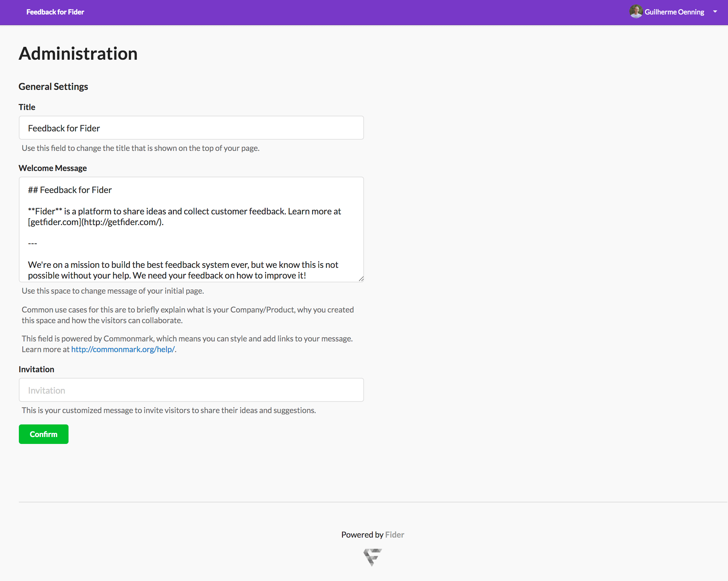This screenshot has height=581, width=728.
Task: Click the Invitation field label
Action: tap(36, 369)
